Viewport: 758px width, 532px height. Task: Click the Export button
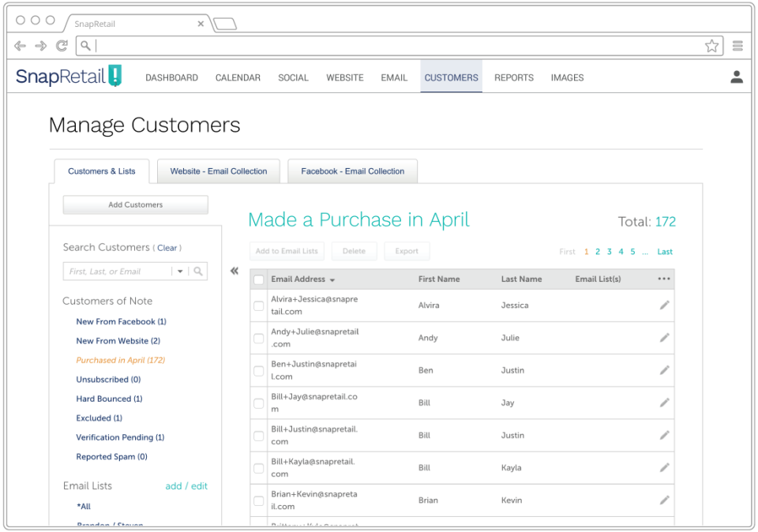coord(407,251)
